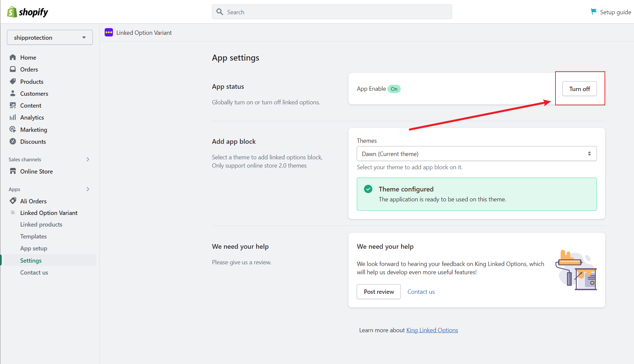
Task: Expand the Apps section chevron
Action: pos(88,189)
